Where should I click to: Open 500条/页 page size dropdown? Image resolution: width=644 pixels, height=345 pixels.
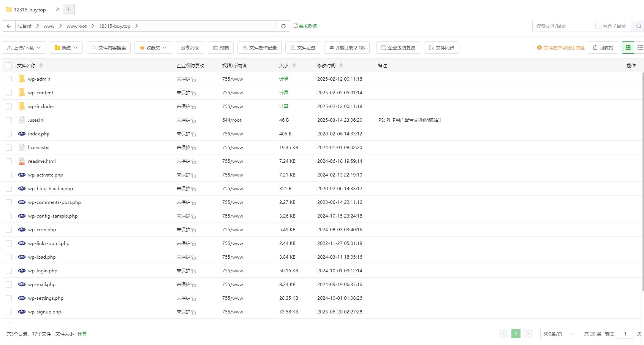tap(559, 334)
